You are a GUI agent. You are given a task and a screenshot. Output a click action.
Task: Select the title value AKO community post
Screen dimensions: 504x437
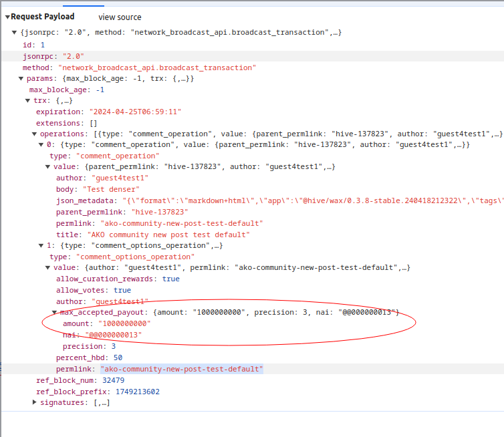pyautogui.click(x=169, y=235)
